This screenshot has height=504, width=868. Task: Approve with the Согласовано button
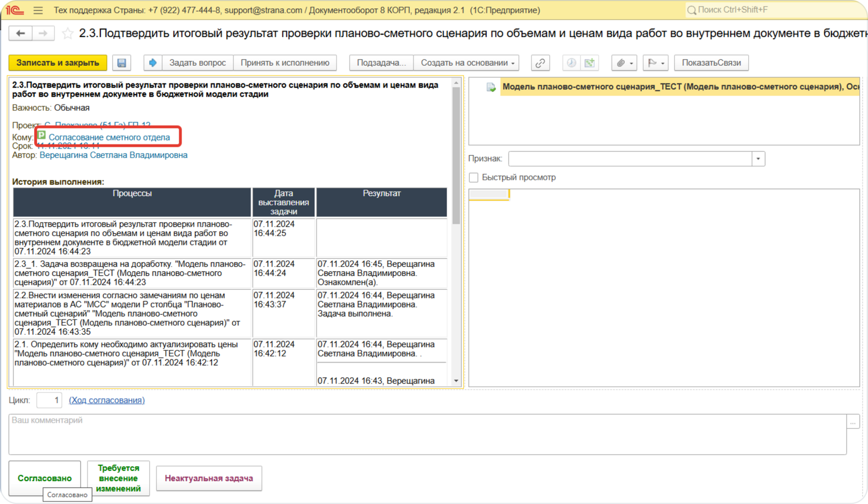[45, 478]
